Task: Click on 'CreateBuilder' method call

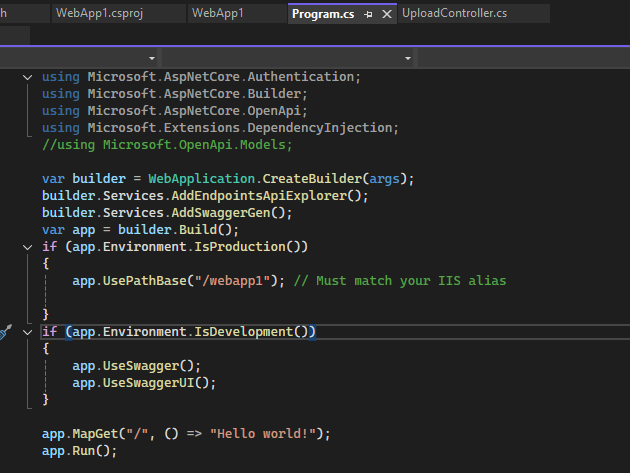Action: pos(312,178)
